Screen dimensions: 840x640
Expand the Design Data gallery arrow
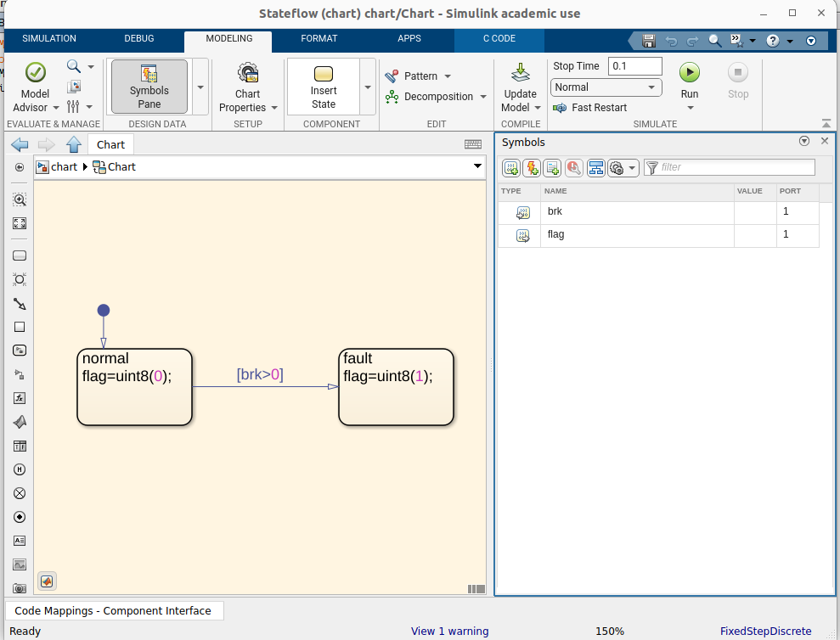[x=200, y=87]
